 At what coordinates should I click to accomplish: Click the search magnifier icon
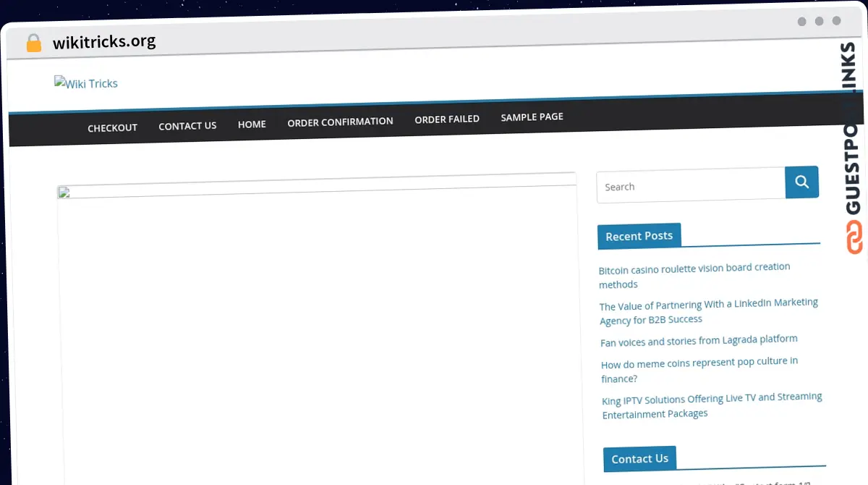[801, 182]
